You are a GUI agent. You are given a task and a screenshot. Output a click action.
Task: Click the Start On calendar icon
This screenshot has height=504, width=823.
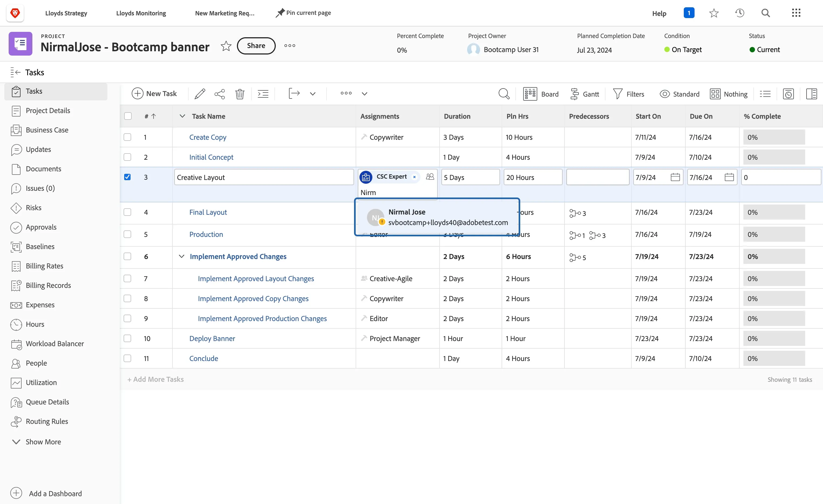[675, 177]
